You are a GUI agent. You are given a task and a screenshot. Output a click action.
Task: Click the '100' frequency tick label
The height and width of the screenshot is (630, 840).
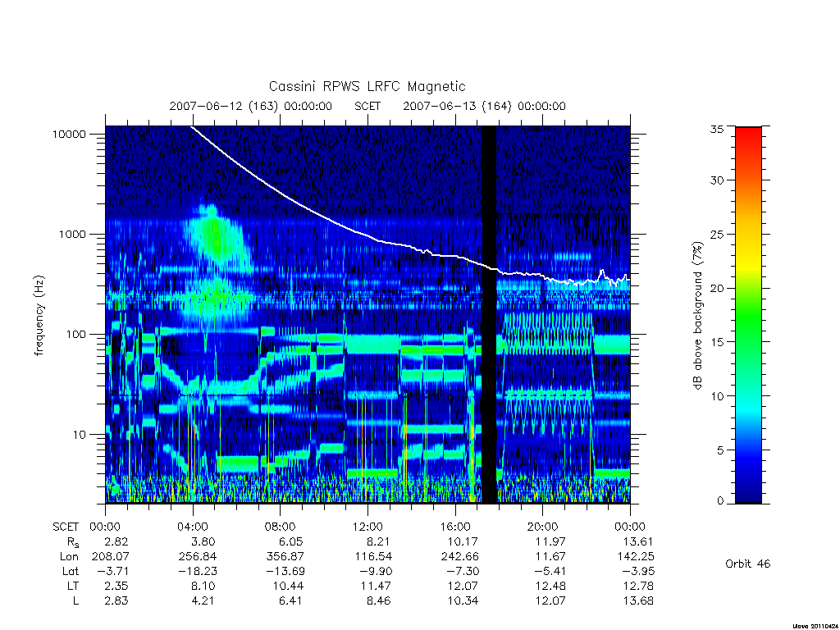(x=75, y=335)
